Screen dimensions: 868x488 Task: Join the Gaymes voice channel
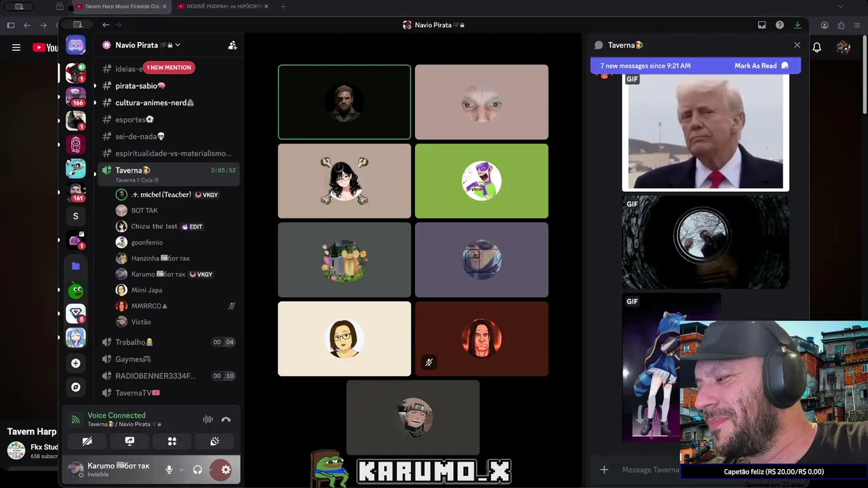tap(170, 359)
